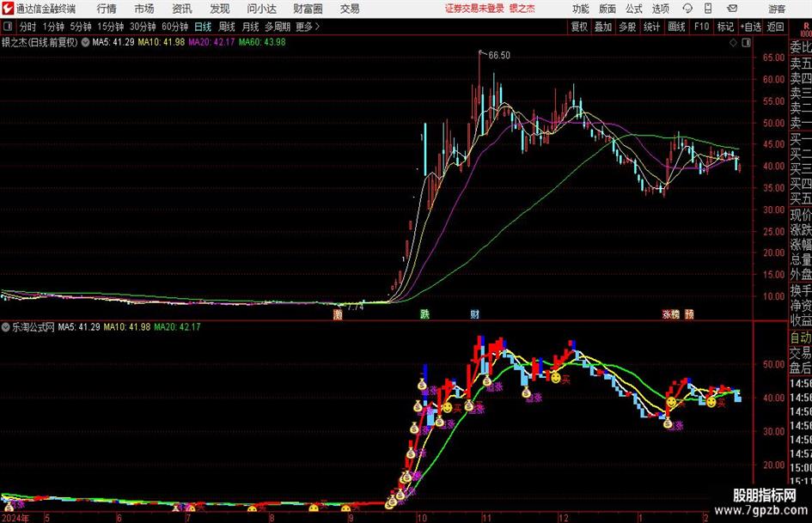
Task: Click the 多股 multi-stock button
Action: tap(627, 27)
